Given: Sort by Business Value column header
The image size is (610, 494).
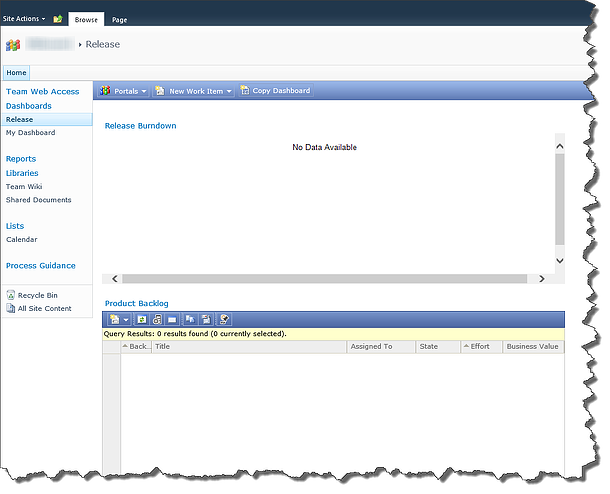Looking at the screenshot, I should tap(533, 347).
